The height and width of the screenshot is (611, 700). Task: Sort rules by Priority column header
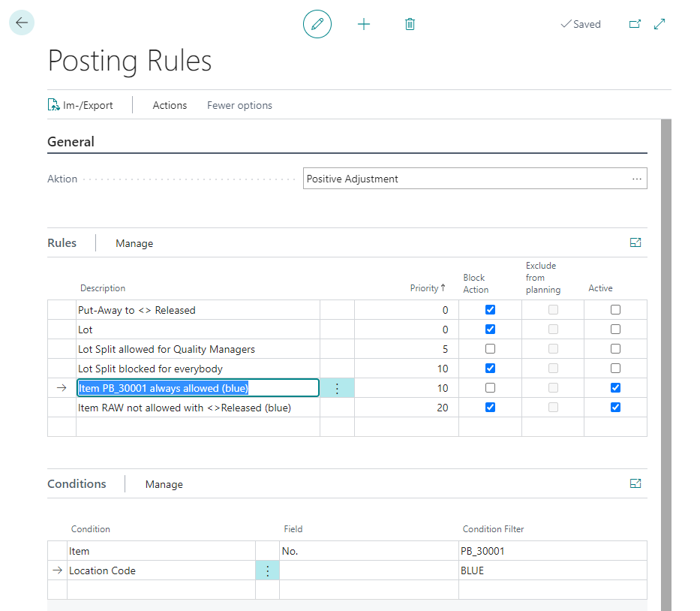[428, 288]
